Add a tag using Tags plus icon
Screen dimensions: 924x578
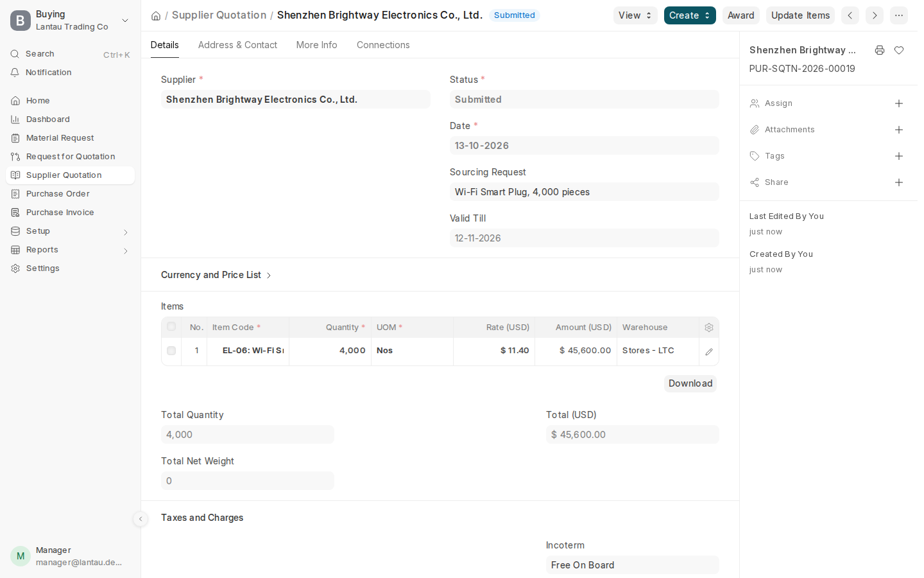tap(899, 156)
